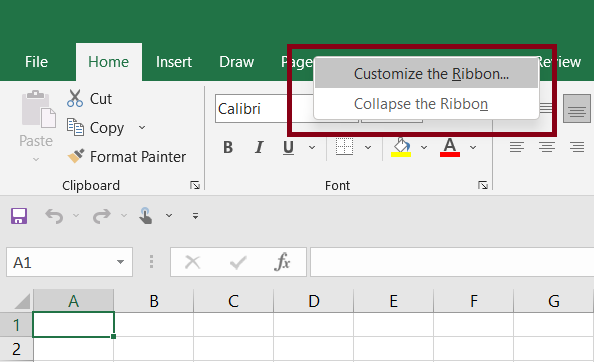Image resolution: width=594 pixels, height=362 pixels.
Task: Select column C header
Action: [234, 301]
